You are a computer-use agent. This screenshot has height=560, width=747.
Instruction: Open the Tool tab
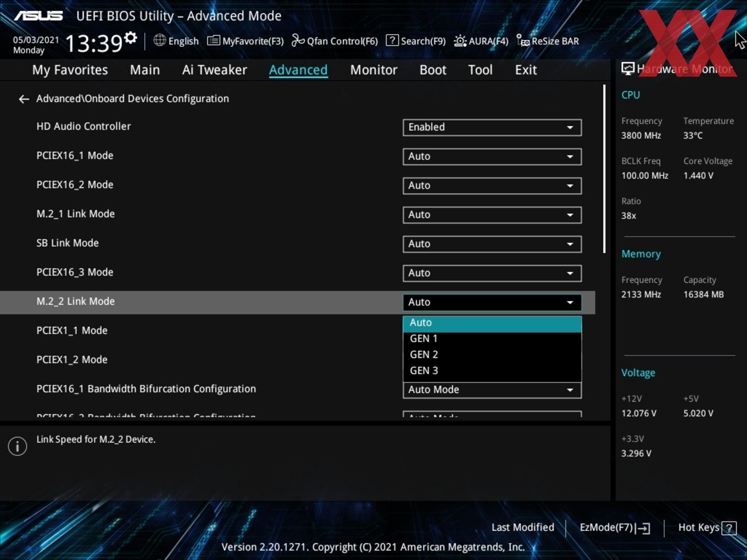(x=480, y=70)
